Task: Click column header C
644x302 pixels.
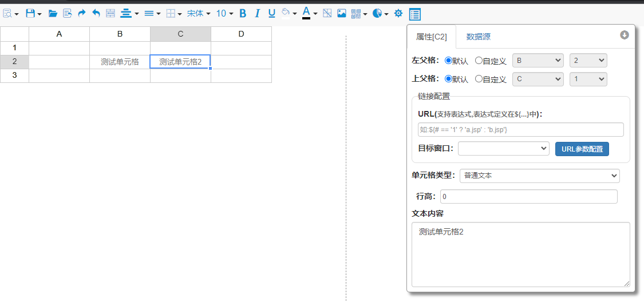Action: click(x=180, y=34)
